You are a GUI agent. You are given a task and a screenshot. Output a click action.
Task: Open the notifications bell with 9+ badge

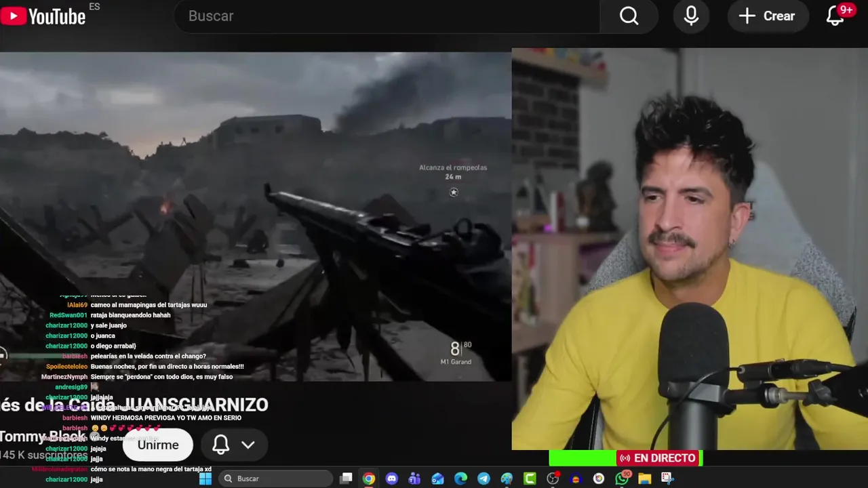(837, 15)
